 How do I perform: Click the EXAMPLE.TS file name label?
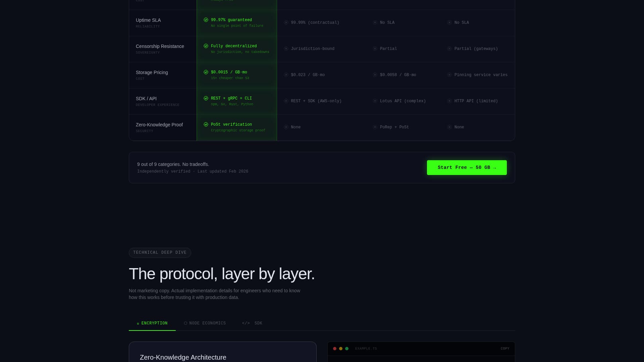366,349
